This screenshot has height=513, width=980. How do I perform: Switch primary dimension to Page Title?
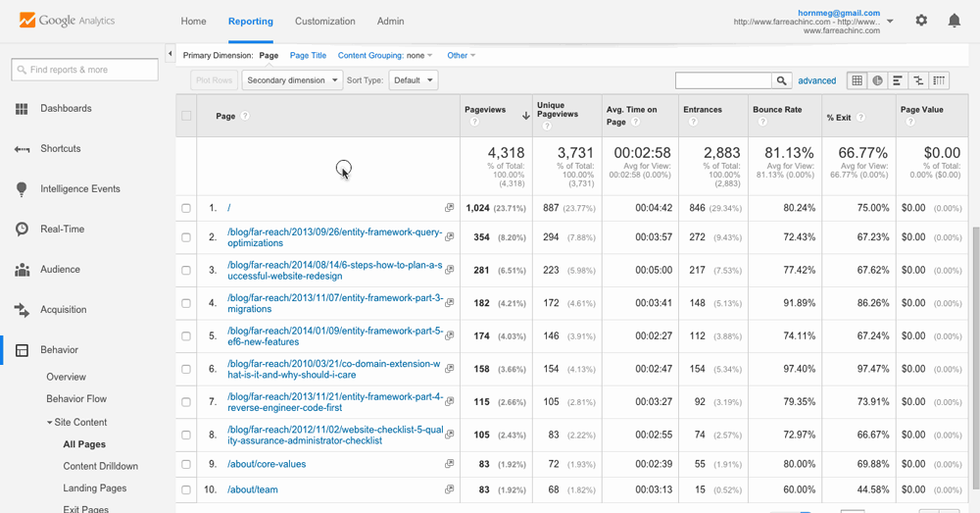click(308, 56)
